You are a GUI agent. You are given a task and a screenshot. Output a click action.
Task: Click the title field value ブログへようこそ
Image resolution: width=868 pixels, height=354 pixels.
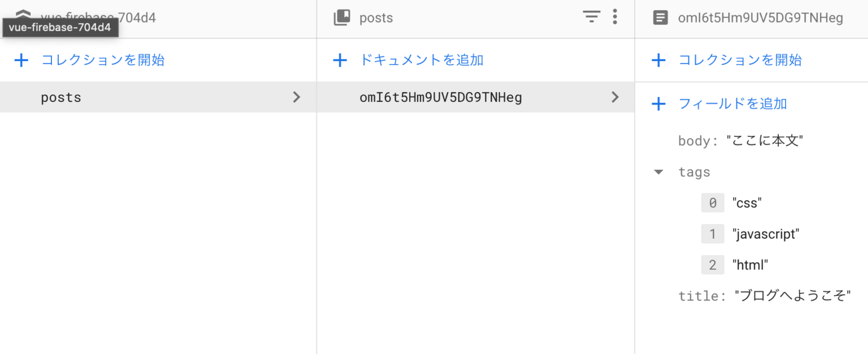[x=793, y=295]
